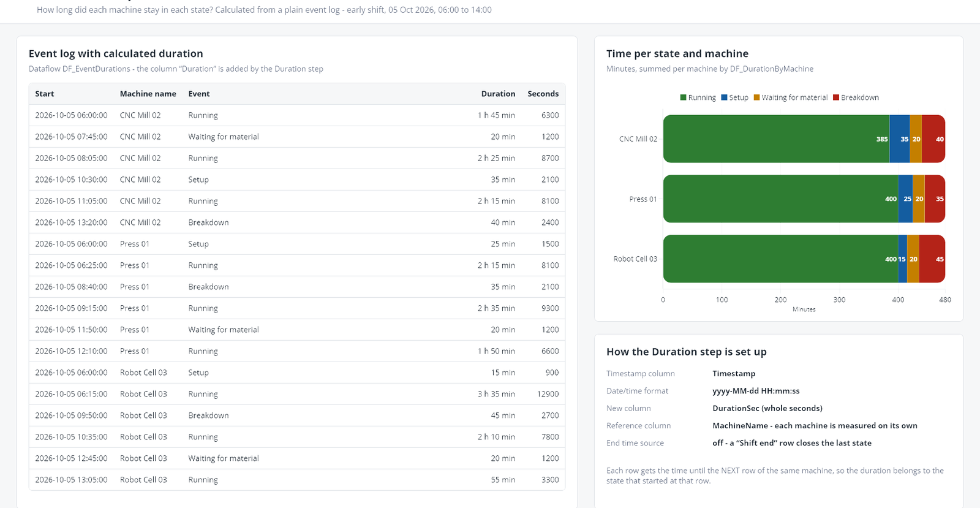The width and height of the screenshot is (980, 508).
Task: Click 'Event log with calculated duration' heading
Action: tap(116, 54)
